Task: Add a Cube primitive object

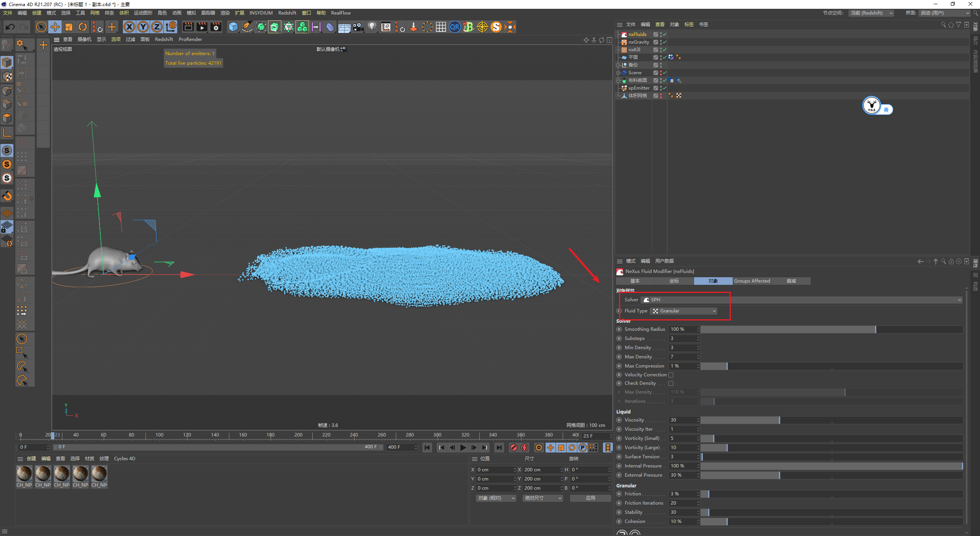Action: 233,27
